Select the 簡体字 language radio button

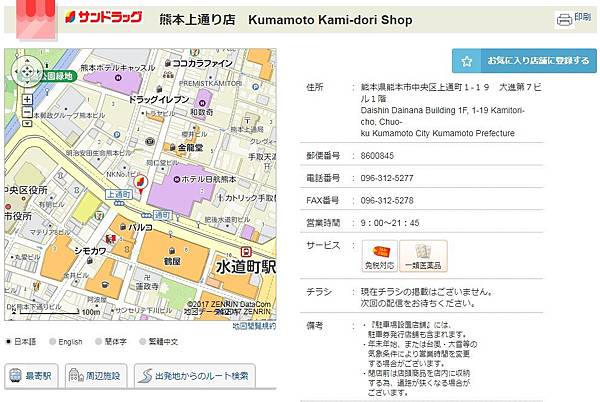pos(99,341)
